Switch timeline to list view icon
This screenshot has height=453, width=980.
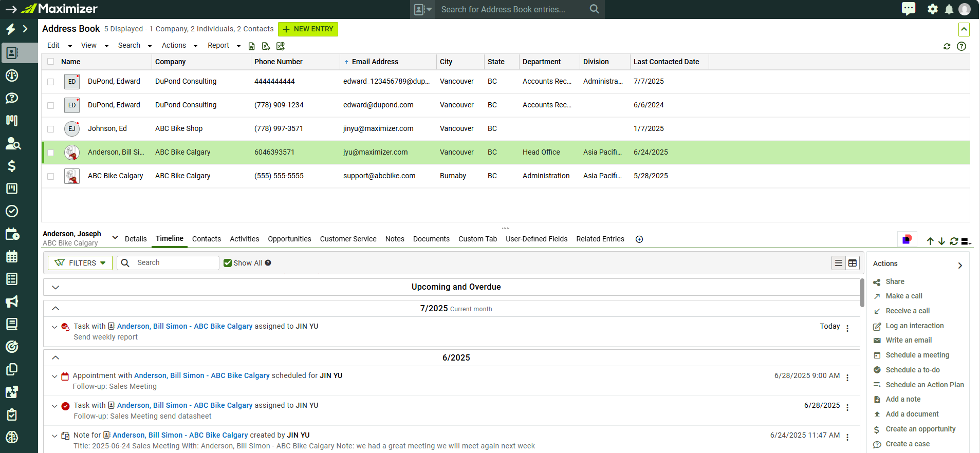click(839, 263)
